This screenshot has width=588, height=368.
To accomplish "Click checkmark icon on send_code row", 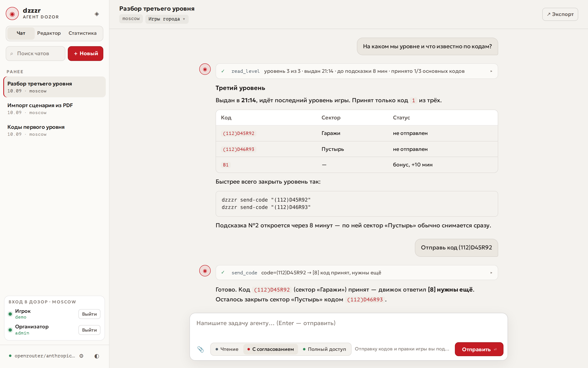I will coord(223,272).
